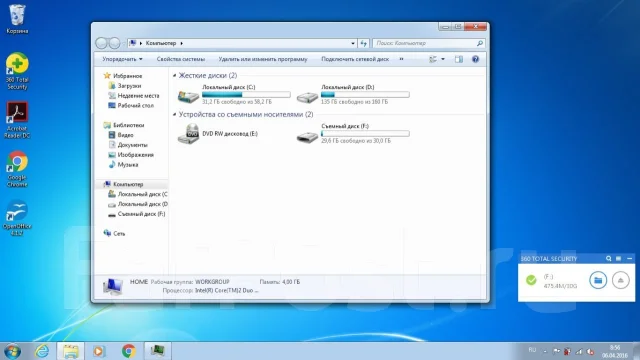Open the Windows Start button
This screenshot has height=360, width=640.
(12, 351)
